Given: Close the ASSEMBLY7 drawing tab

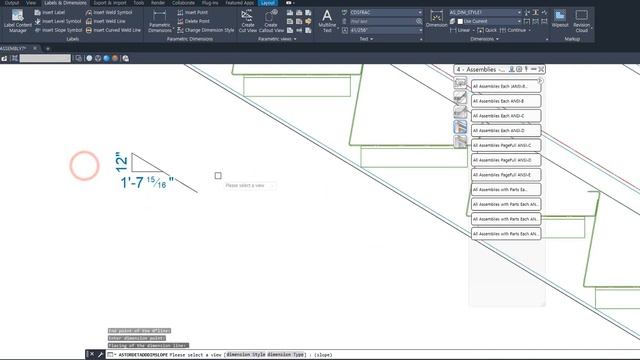Looking at the screenshot, I should [35, 48].
